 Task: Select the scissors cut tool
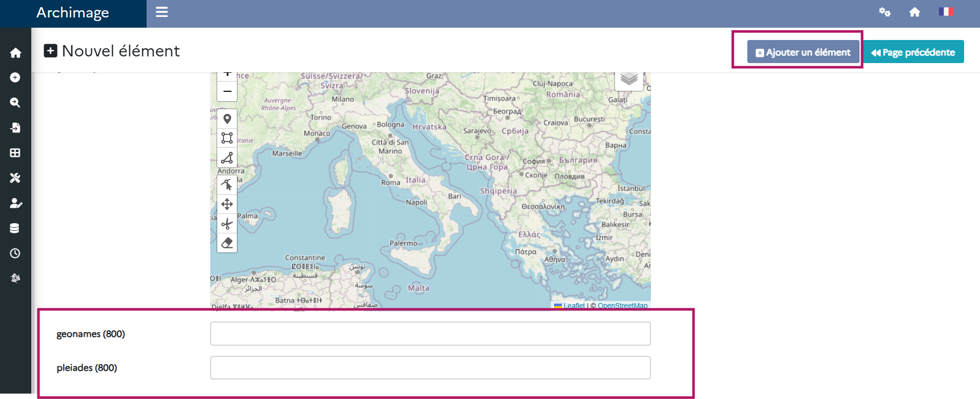(x=227, y=224)
